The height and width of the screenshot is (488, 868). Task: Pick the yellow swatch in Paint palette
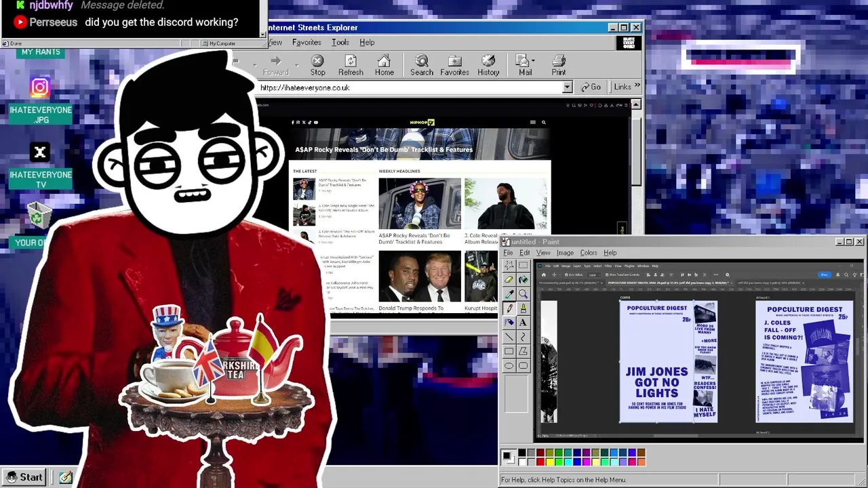tap(549, 462)
